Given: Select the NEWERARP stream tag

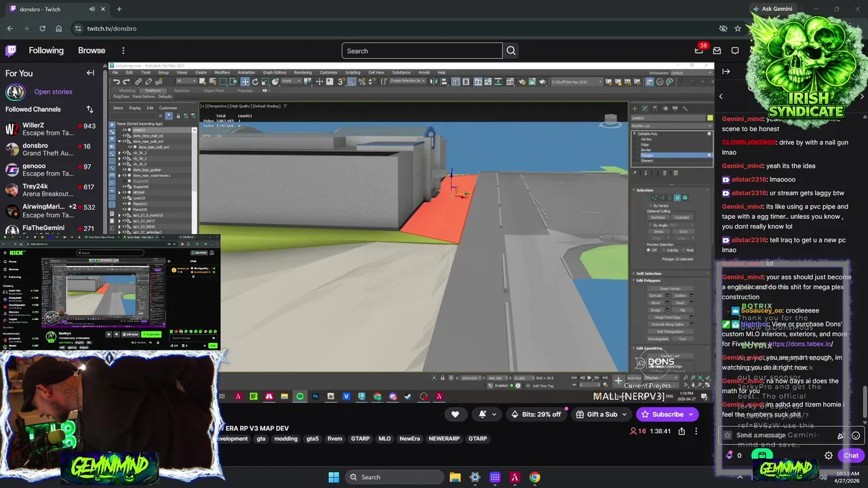Looking at the screenshot, I should 444,439.
